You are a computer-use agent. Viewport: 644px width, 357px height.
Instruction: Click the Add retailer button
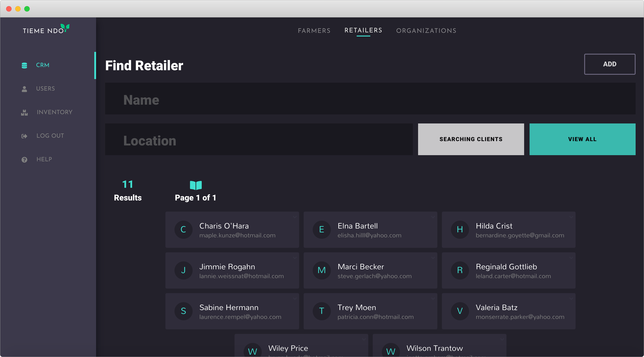(x=609, y=64)
